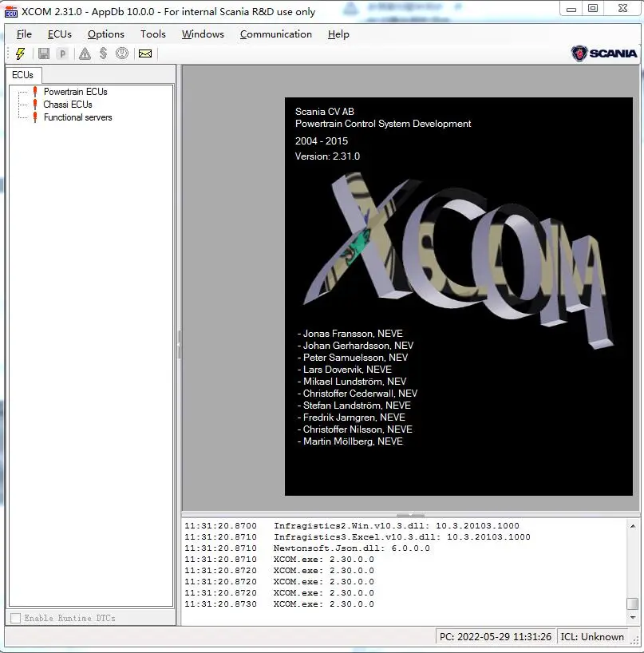This screenshot has width=644, height=653.
Task: Click the Scania logo in toolbar
Action: (604, 53)
